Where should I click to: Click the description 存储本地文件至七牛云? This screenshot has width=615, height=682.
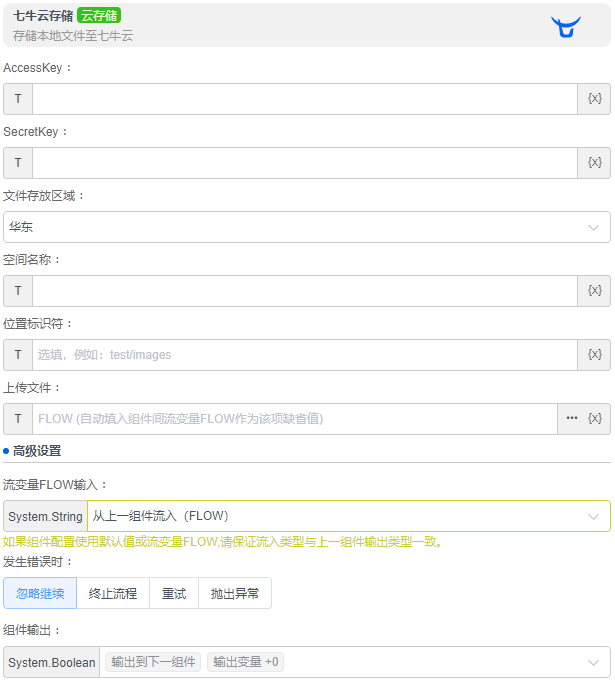point(73,36)
